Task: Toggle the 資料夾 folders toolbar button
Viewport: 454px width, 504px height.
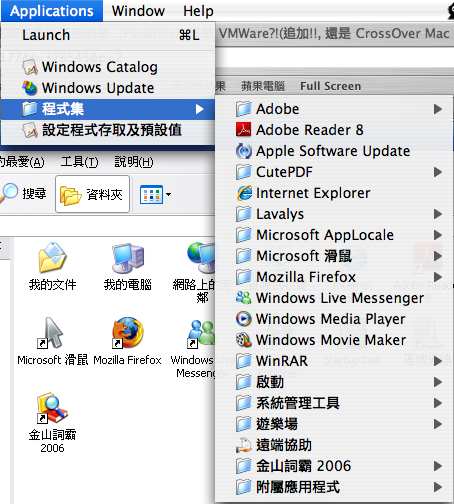Action: [x=92, y=194]
